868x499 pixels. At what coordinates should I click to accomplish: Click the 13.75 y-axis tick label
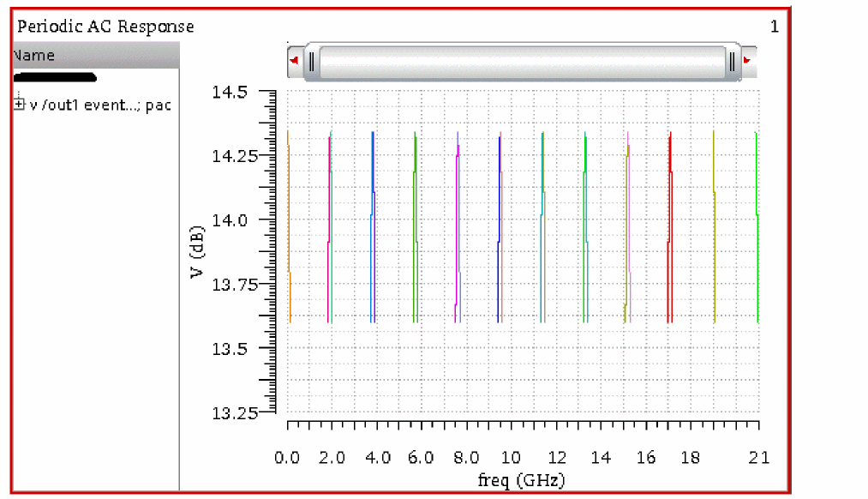235,285
